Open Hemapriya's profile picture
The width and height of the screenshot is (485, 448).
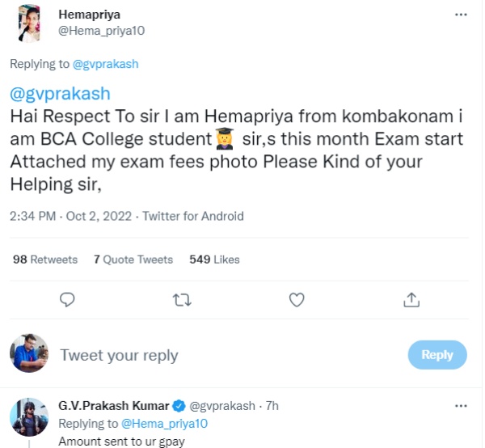click(x=31, y=24)
